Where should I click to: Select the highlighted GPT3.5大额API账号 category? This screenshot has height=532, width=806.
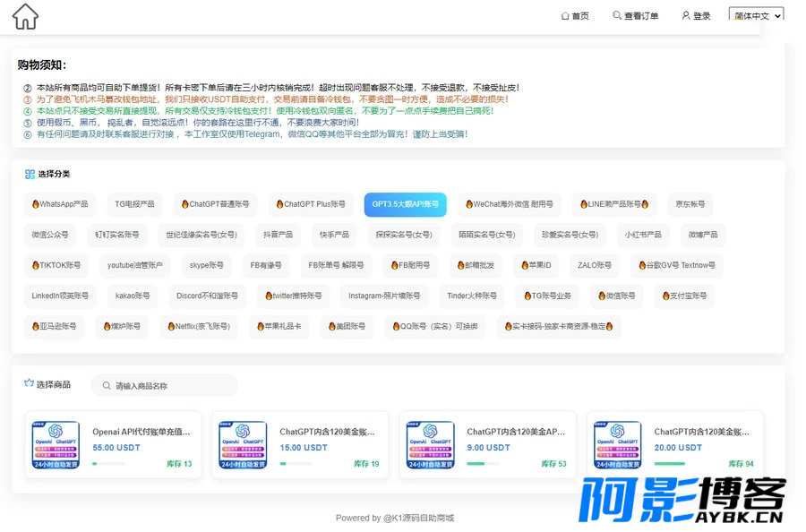405,204
